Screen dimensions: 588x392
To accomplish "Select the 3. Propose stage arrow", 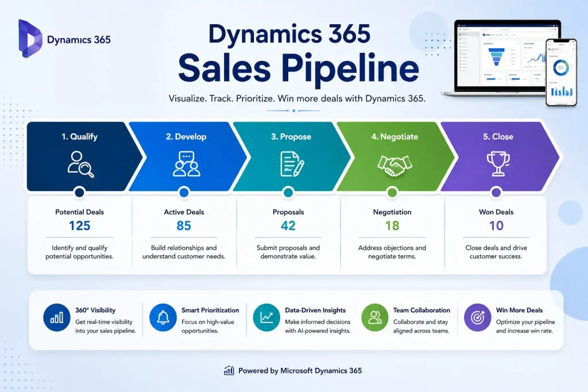I will click(292, 156).
